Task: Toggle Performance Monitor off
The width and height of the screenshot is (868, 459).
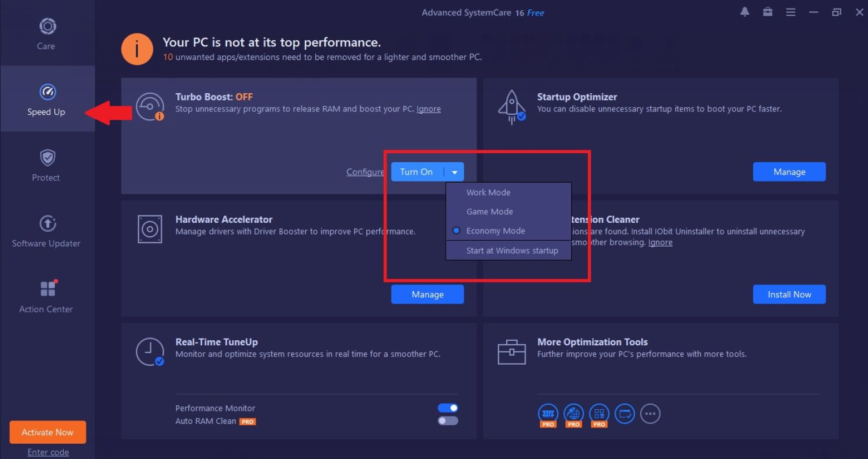Action: click(448, 408)
